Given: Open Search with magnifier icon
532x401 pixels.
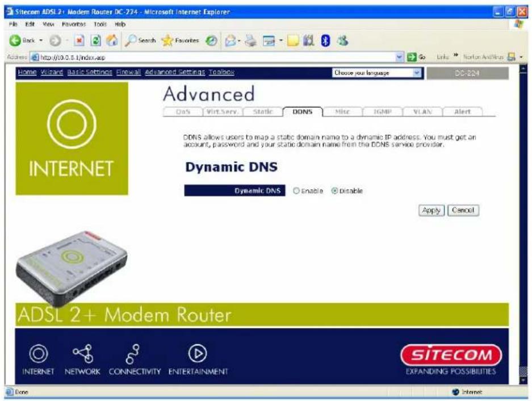Looking at the screenshot, I should point(140,40).
